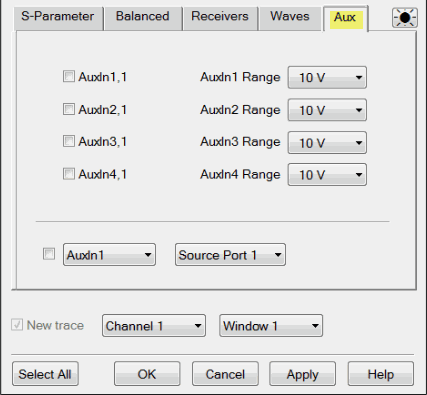Viewport: 427px width, 395px height.
Task: Open the Source Port 1 dropdown
Action: [230, 255]
